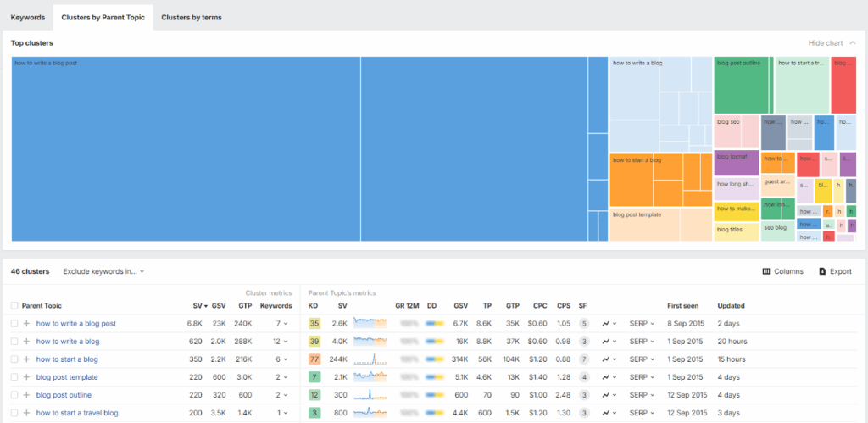The image size is (868, 423).
Task: Open the how to write a blog post link
Action: pos(75,323)
